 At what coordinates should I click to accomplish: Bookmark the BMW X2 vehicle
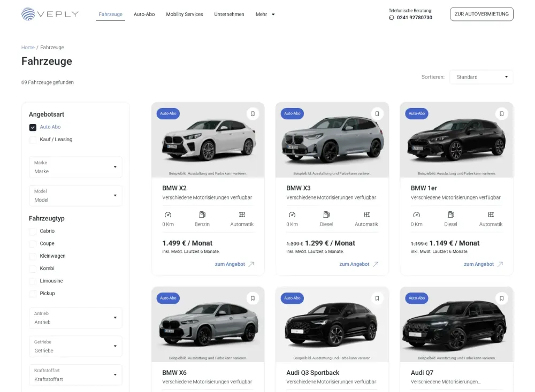point(253,113)
